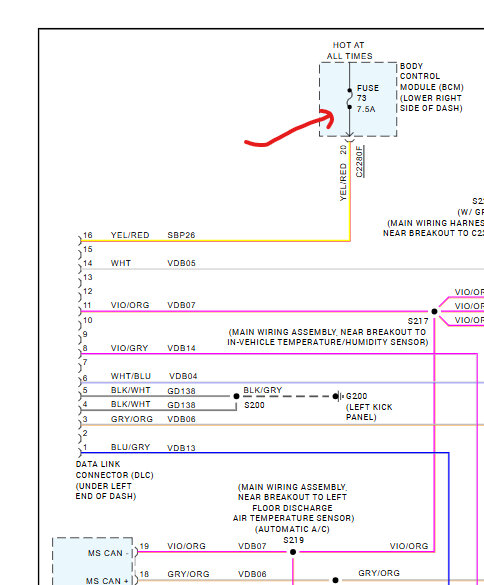Click the 'MS CAN +' terminal label
Screen dimensions: 484x585
107,581
